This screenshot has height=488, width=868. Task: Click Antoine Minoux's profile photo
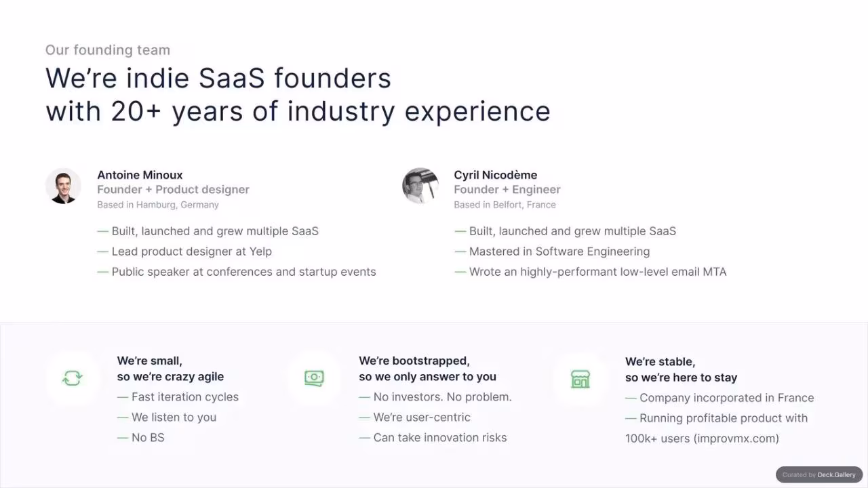click(x=63, y=186)
